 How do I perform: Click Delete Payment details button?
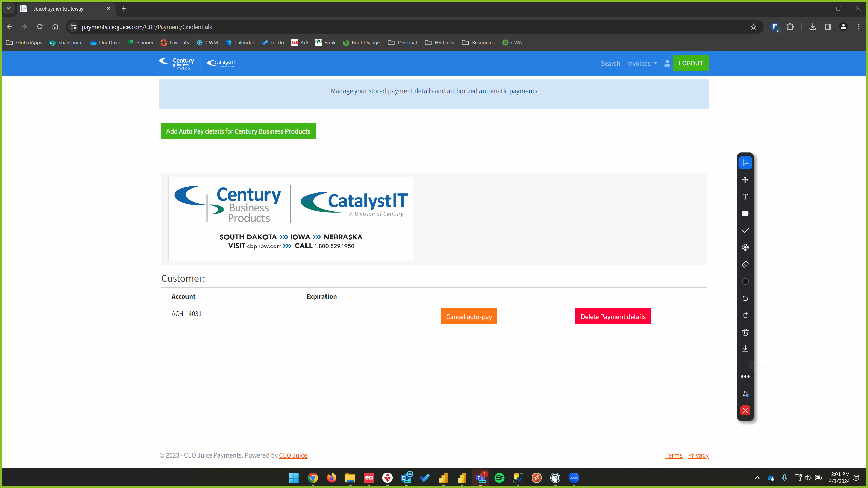613,316
